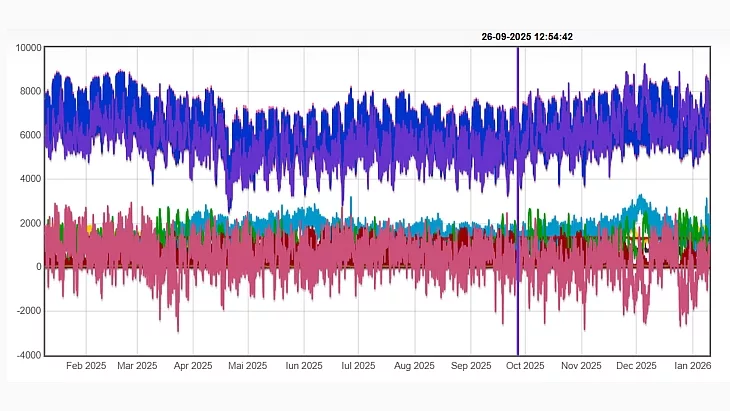The width and height of the screenshot is (730, 411).
Task: Select the Iul 2025 date label
Action: click(x=356, y=366)
